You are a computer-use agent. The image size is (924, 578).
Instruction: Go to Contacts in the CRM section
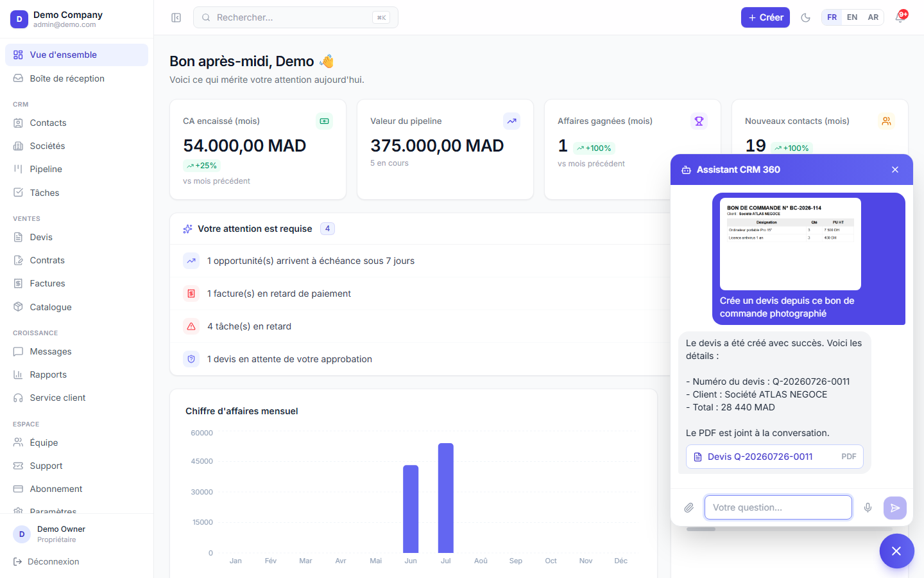76,123
